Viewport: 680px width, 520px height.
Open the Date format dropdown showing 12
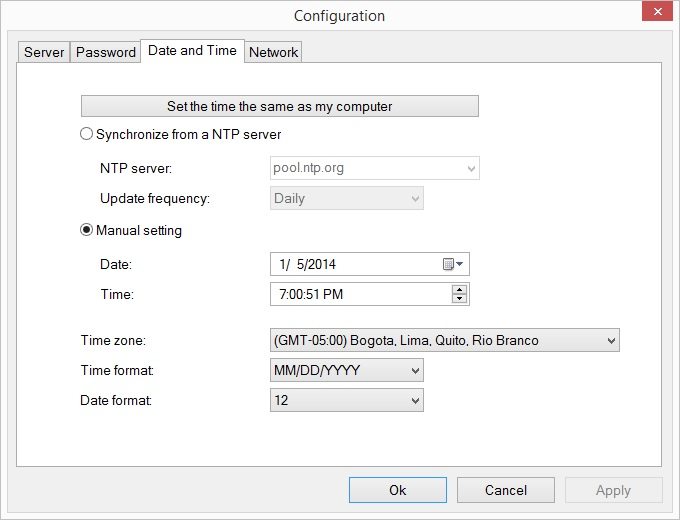pyautogui.click(x=347, y=400)
